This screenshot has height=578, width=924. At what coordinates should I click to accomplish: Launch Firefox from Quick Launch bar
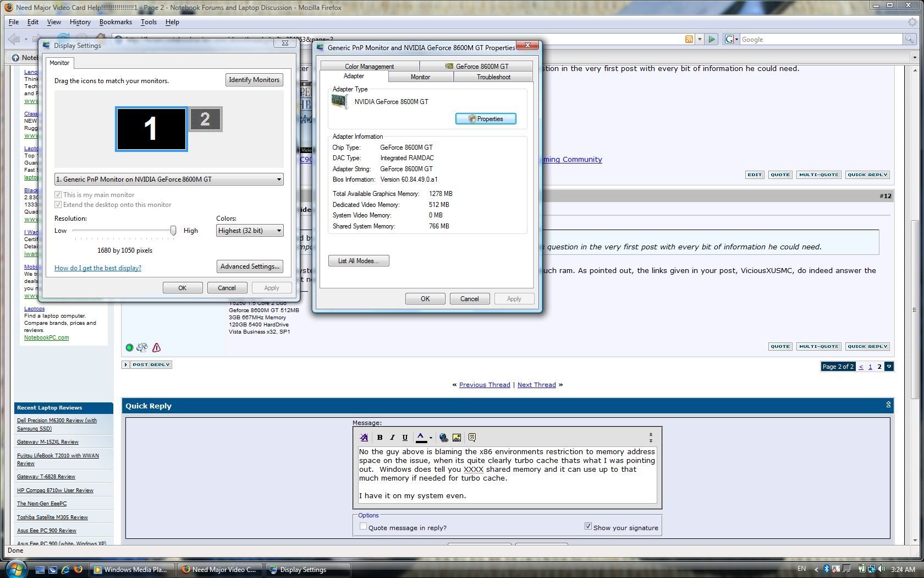point(78,570)
